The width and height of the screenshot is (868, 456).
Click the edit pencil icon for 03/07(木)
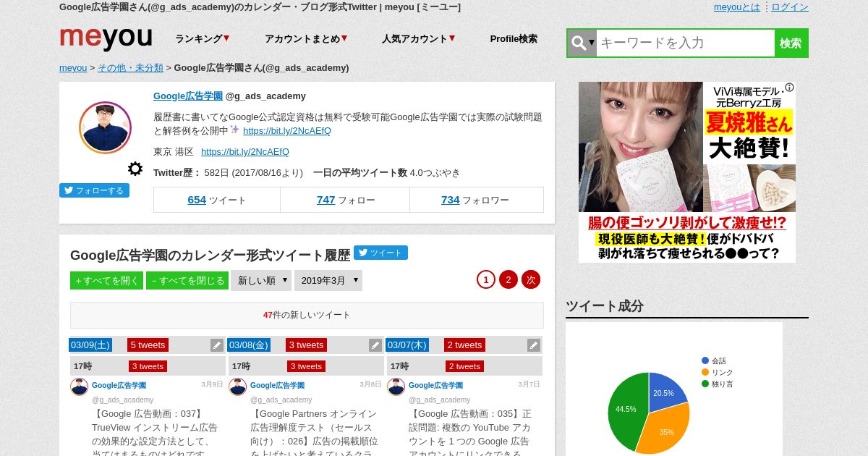(534, 345)
